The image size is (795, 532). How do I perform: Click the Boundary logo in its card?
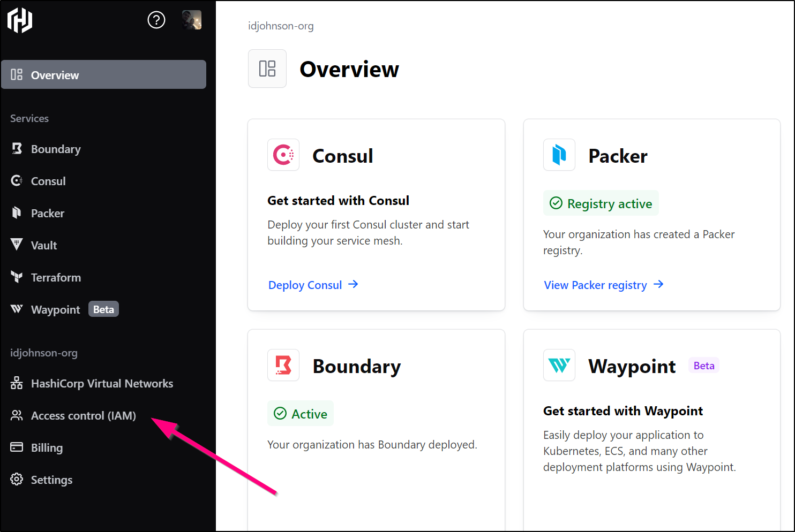pos(283,365)
